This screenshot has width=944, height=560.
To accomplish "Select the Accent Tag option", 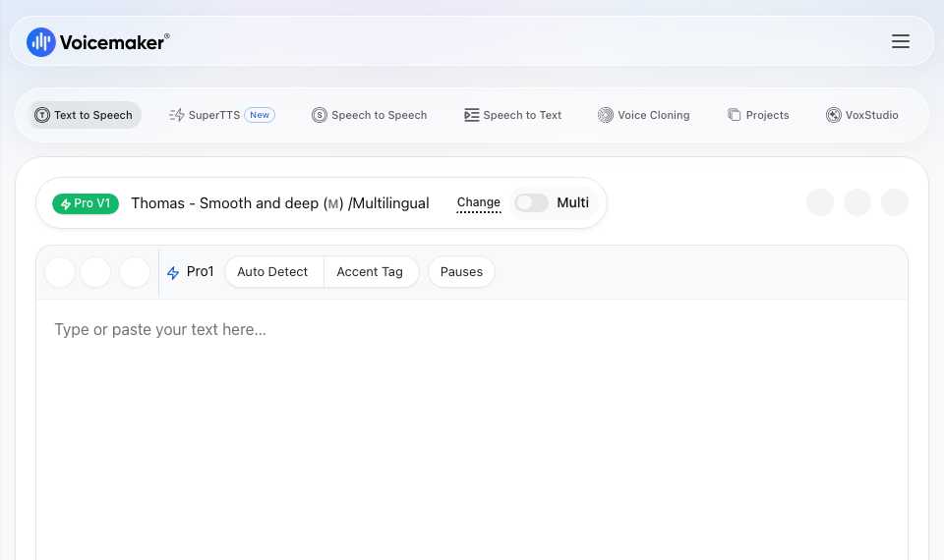I will pyautogui.click(x=370, y=272).
